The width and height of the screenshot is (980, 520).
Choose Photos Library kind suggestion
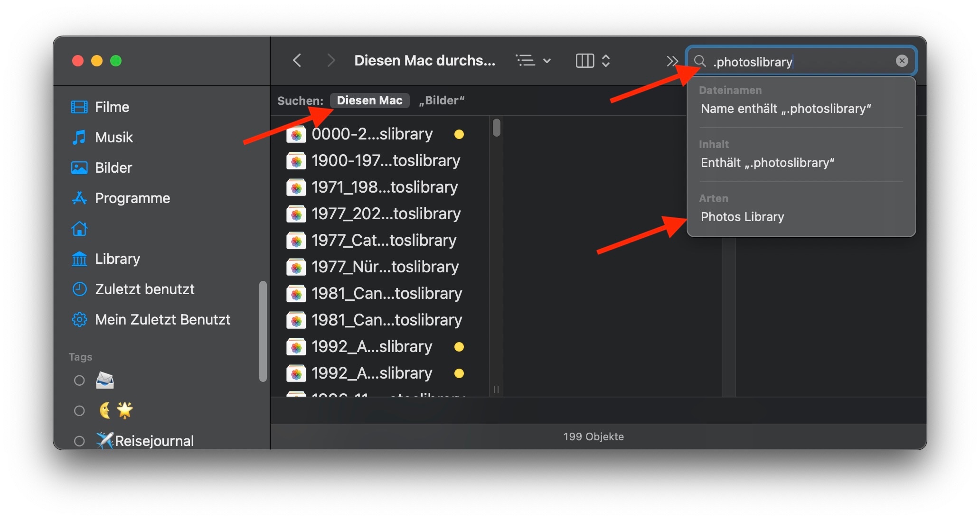[x=742, y=217]
